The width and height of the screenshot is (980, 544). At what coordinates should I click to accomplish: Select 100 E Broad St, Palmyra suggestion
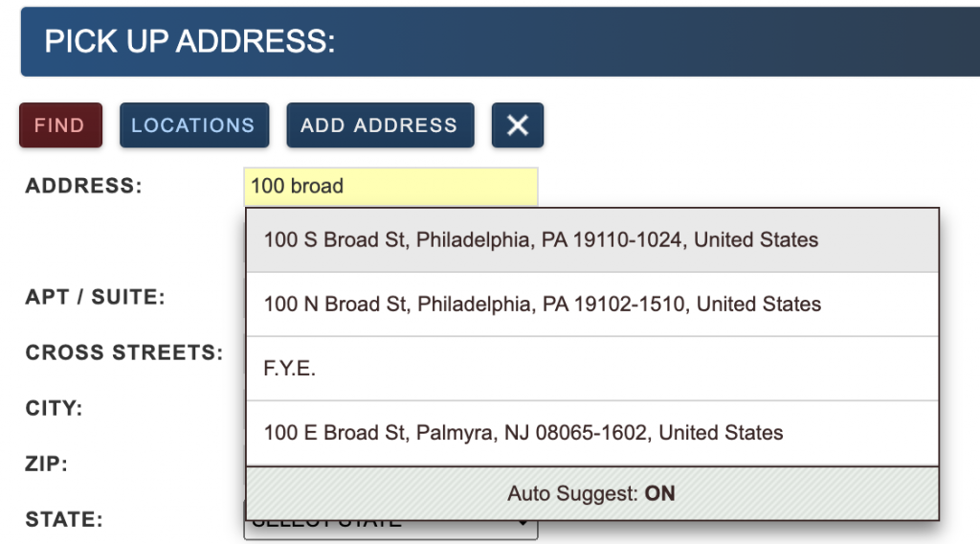click(523, 433)
